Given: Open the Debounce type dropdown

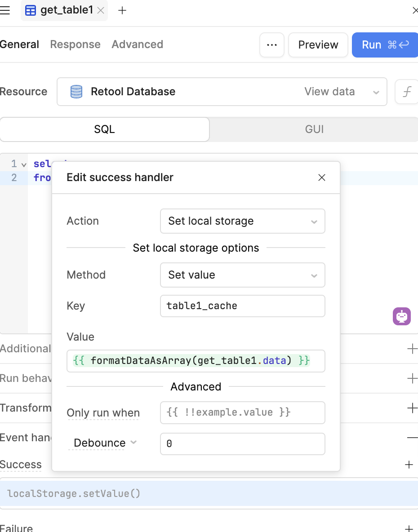Looking at the screenshot, I should [105, 443].
